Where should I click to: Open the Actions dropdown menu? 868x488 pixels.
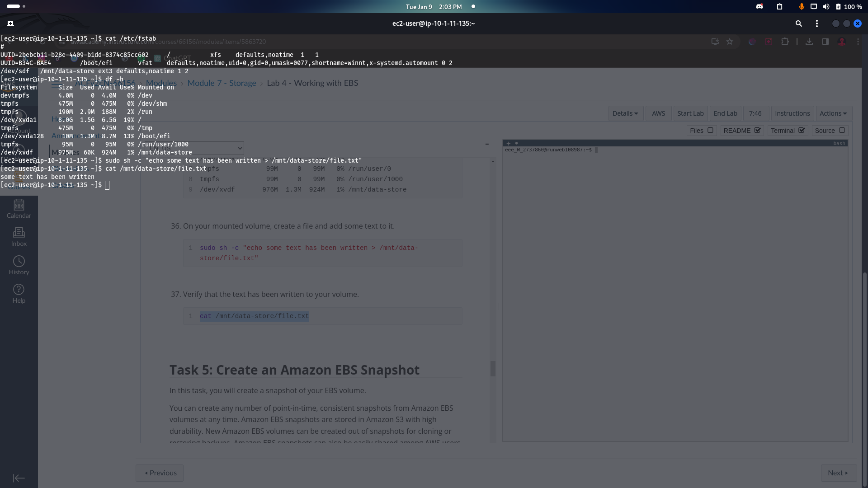(x=833, y=113)
